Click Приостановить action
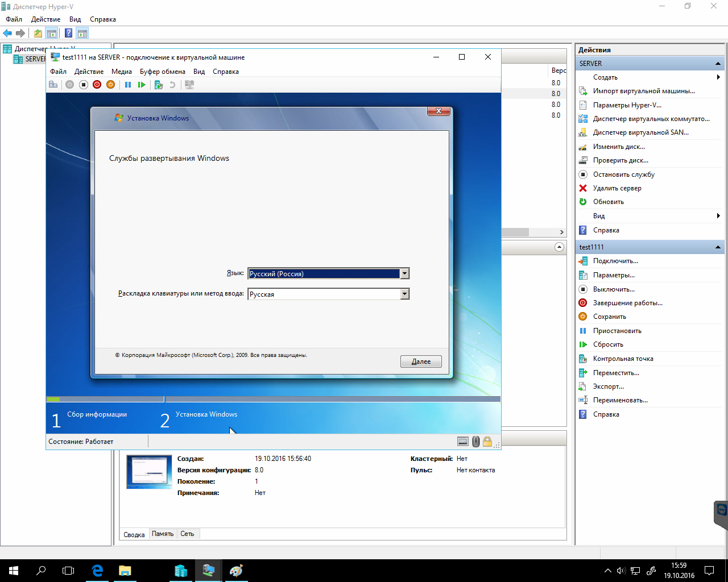728x582 pixels. [617, 331]
